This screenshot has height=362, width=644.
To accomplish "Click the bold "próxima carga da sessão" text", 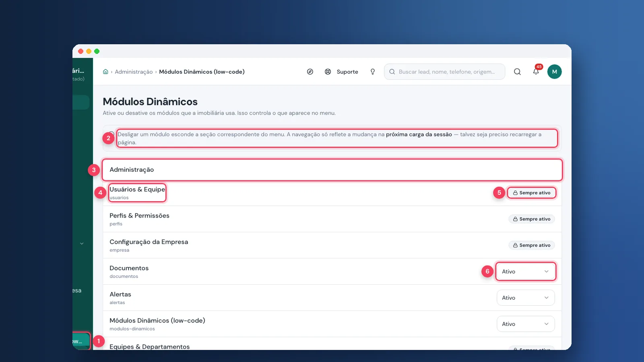I will click(x=419, y=134).
